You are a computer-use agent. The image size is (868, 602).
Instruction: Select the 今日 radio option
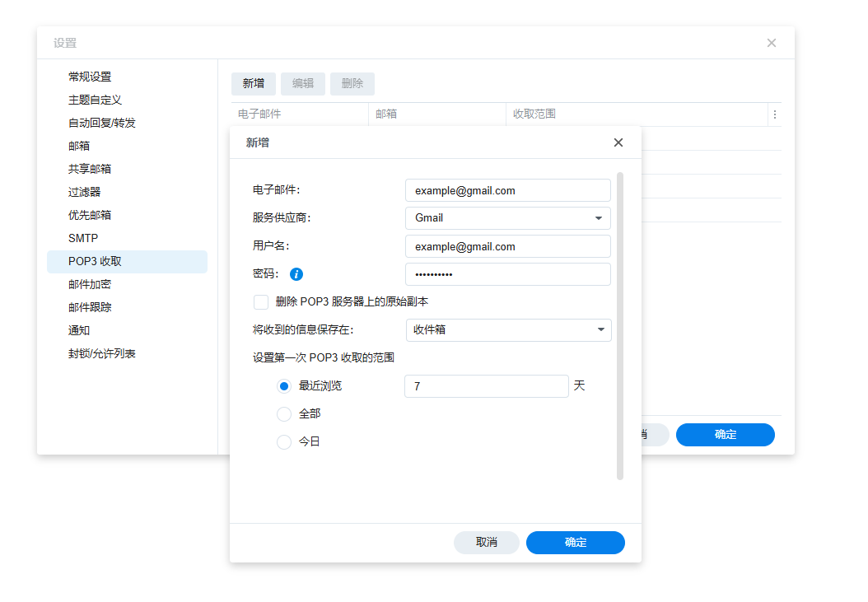(x=284, y=442)
